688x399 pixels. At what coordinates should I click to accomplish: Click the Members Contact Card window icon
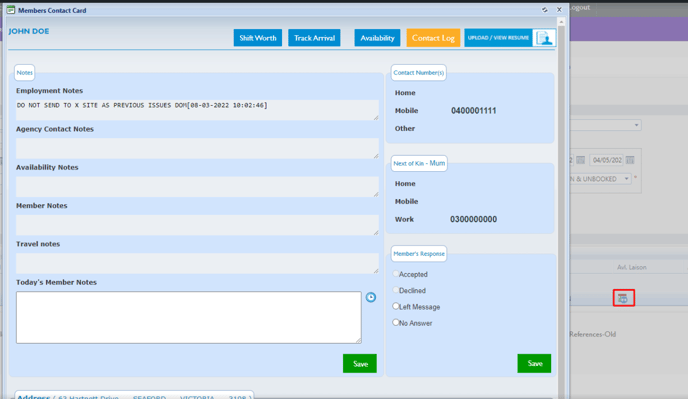pos(11,10)
